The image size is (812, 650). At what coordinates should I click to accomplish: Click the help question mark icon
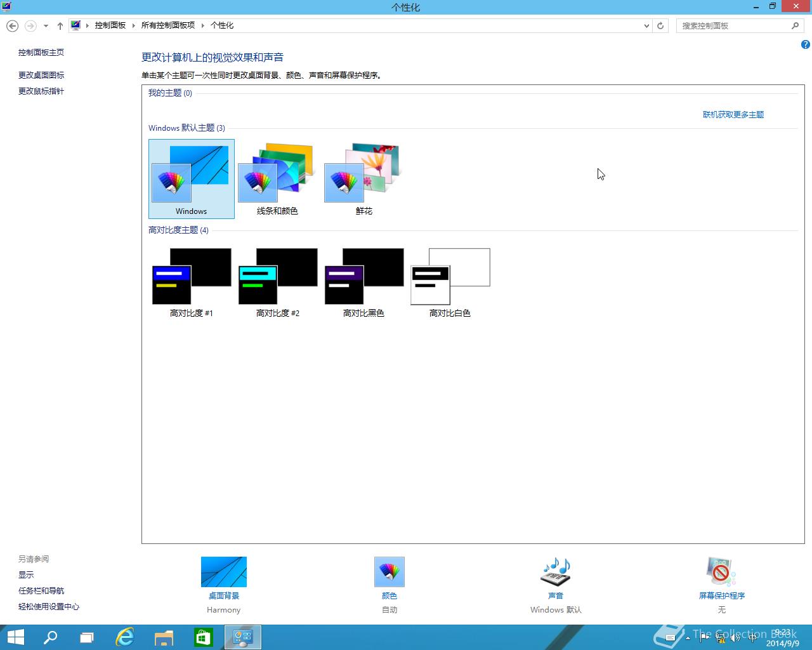[805, 44]
